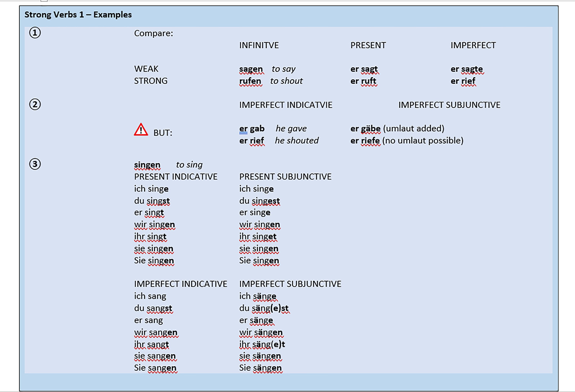This screenshot has height=392, width=575.
Task: Click the PRESENT INDICATIVE heading
Action: (x=176, y=177)
